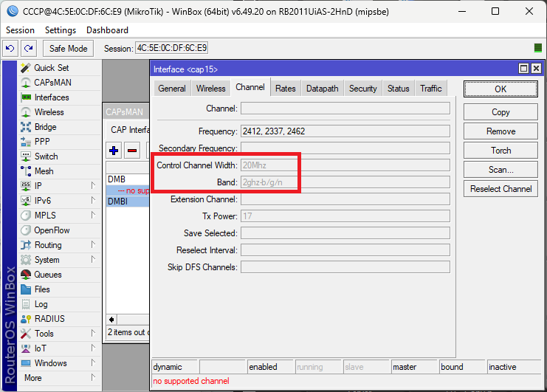Open Files from sidebar

(59, 289)
